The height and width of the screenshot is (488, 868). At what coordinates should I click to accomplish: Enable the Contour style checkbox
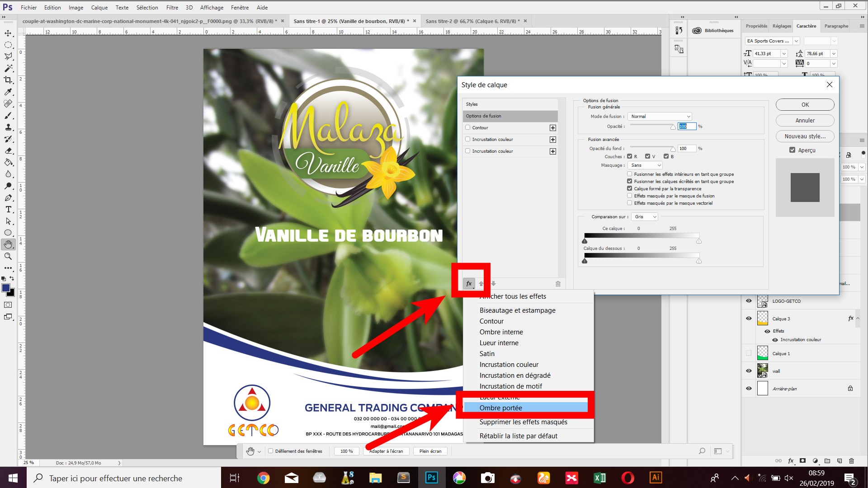pyautogui.click(x=468, y=127)
